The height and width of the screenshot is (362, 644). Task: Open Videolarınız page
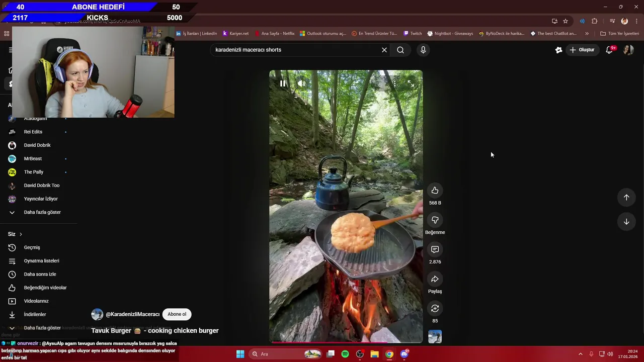(36, 301)
